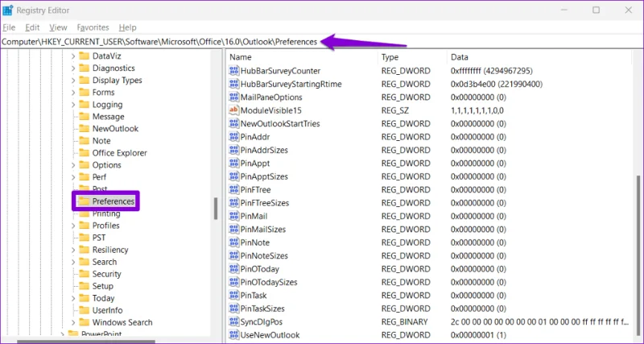
Task: Select the HubBarSurveyStartingRtime value name
Action: tap(291, 85)
